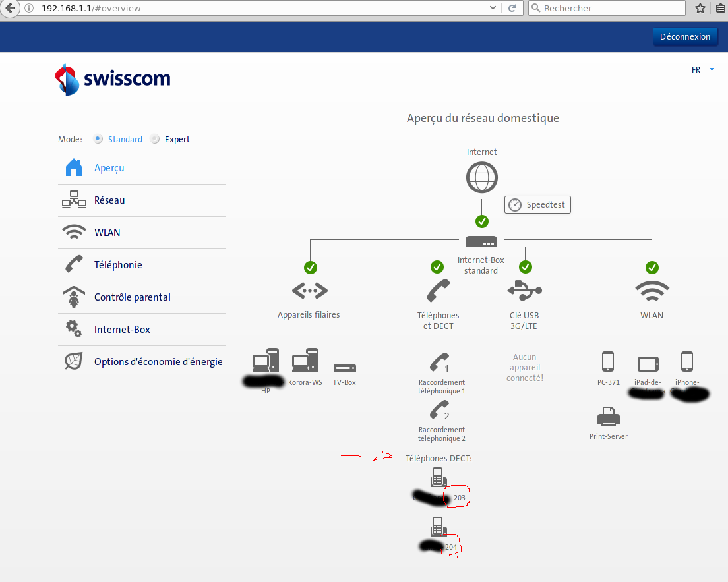Click the Contrôle parental icon
The image size is (728, 582).
click(74, 297)
